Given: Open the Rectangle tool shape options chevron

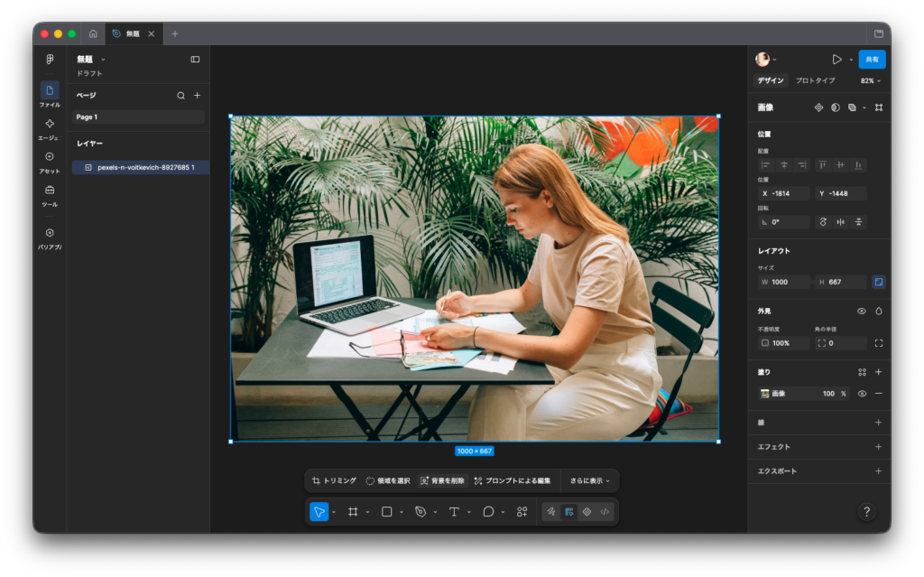Looking at the screenshot, I should (402, 512).
